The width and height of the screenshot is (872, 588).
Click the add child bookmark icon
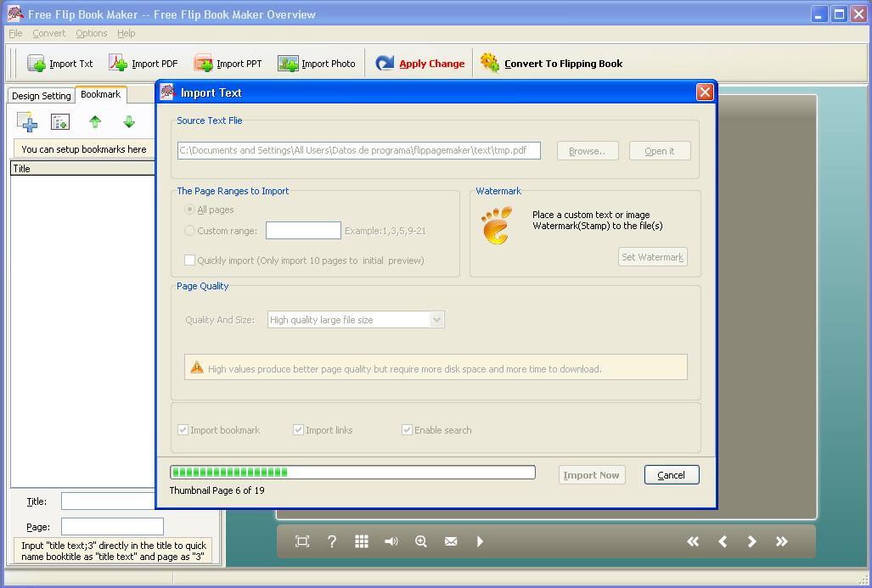pos(60,121)
